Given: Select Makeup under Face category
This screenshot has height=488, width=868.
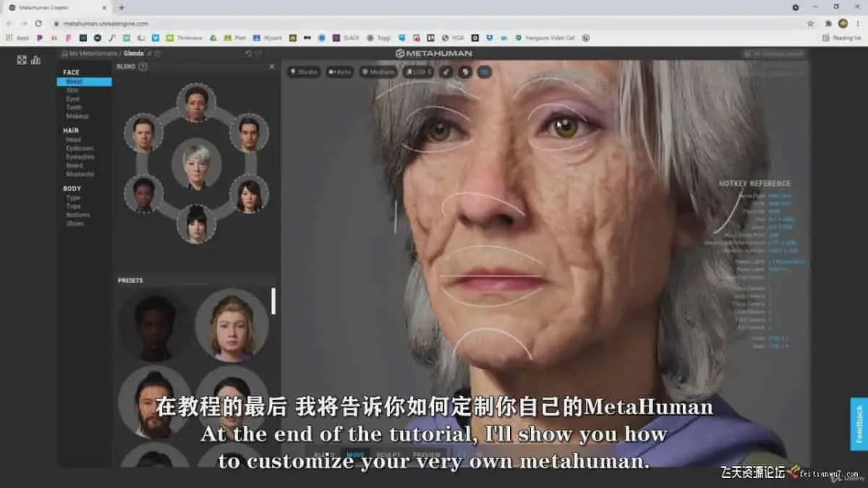Looking at the screenshot, I should tap(77, 116).
